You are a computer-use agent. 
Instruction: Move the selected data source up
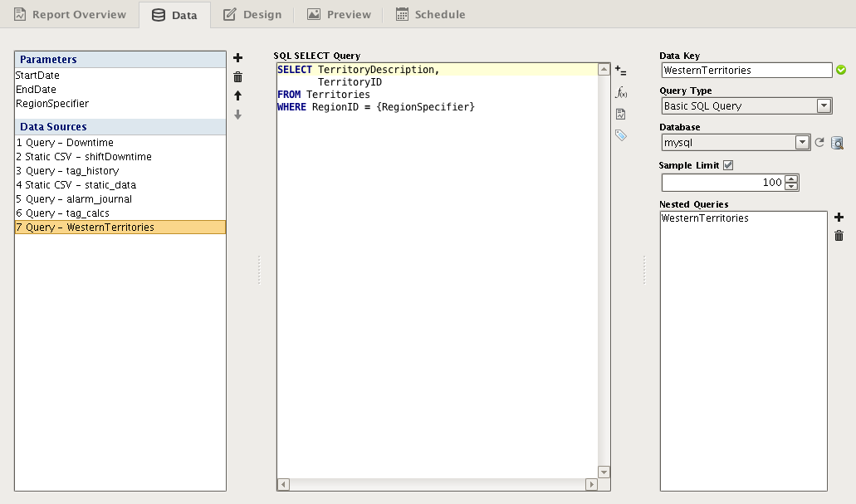point(238,95)
